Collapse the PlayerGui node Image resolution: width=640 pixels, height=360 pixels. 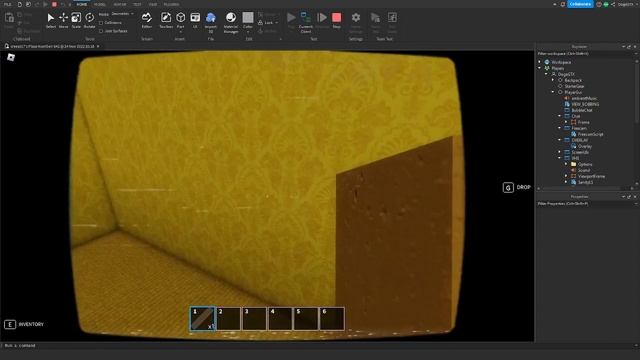coord(553,92)
